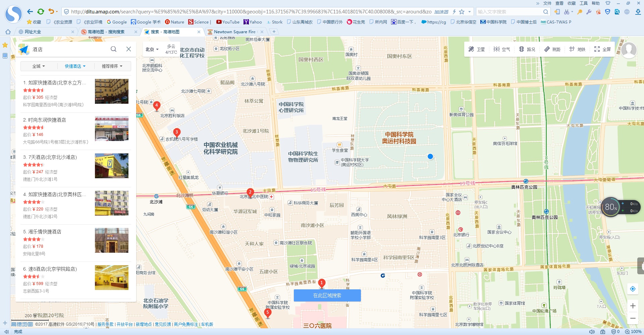Click the browser back arrow
Screen dimensions: 644x335
tap(30, 11)
